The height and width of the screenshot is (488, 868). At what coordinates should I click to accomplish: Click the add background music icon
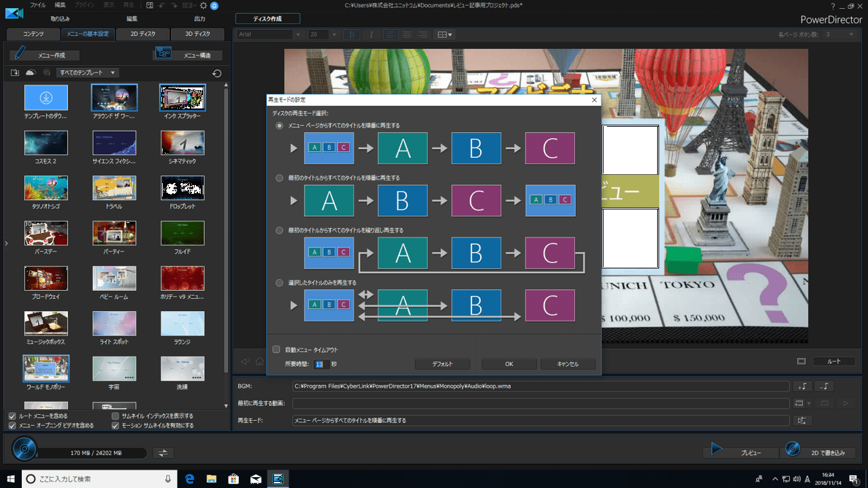point(802,386)
